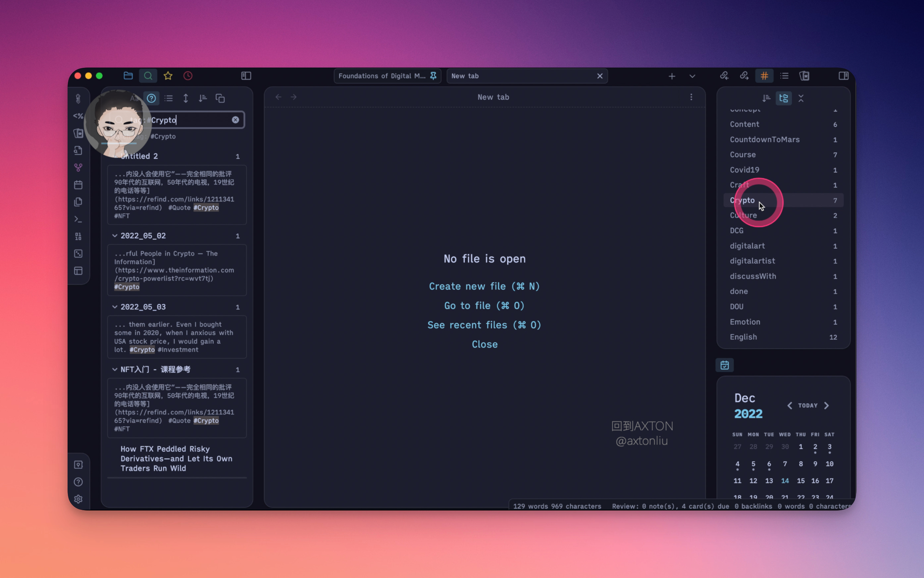Toggle the tags pane hash icon

click(x=764, y=76)
